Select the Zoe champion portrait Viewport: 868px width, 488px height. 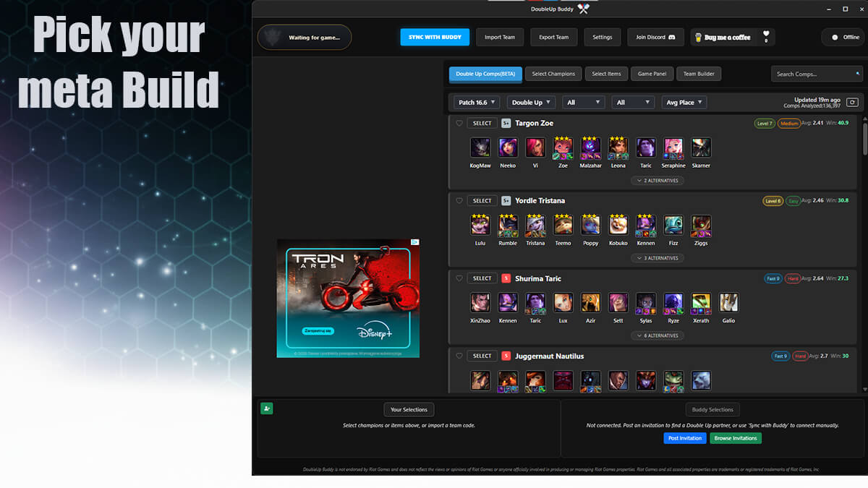click(x=563, y=148)
